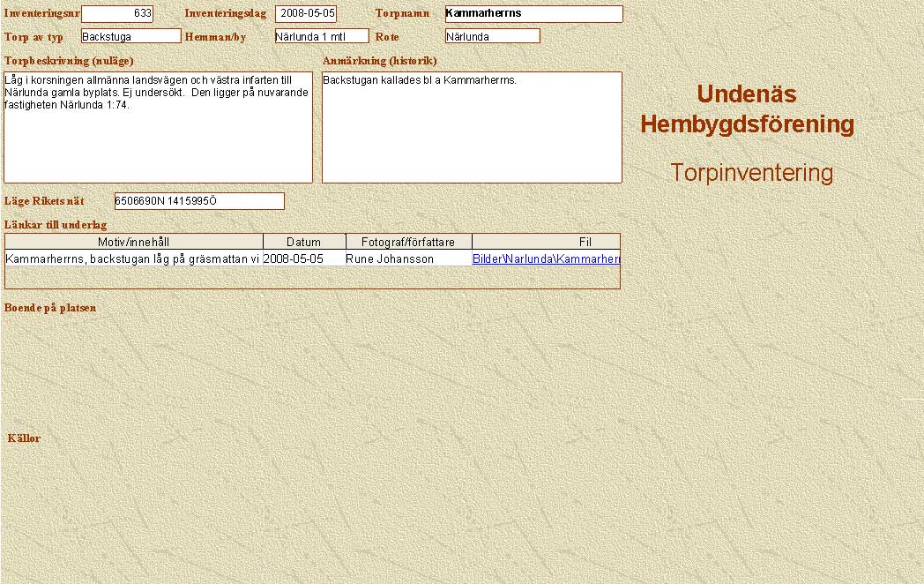Click the Källor section label

[x=24, y=438]
